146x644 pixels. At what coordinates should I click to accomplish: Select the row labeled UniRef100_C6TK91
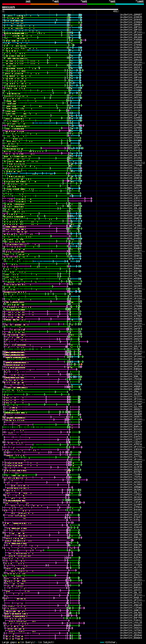(131, 193)
